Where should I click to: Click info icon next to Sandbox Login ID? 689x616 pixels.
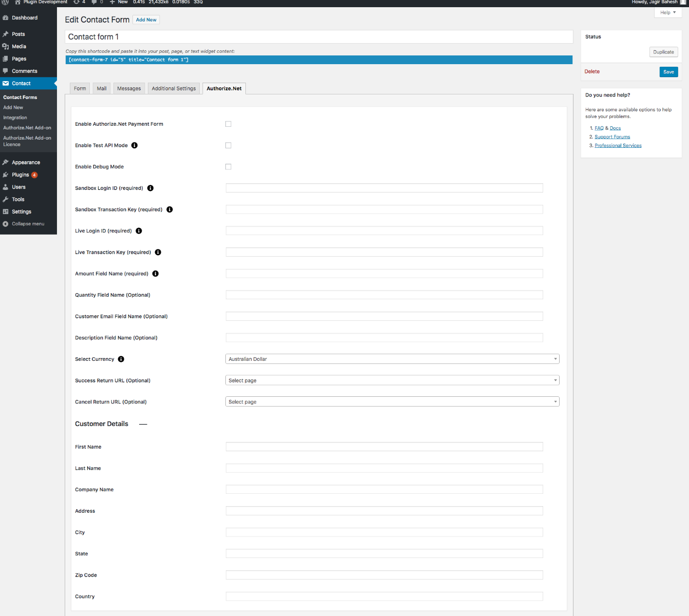(x=150, y=188)
